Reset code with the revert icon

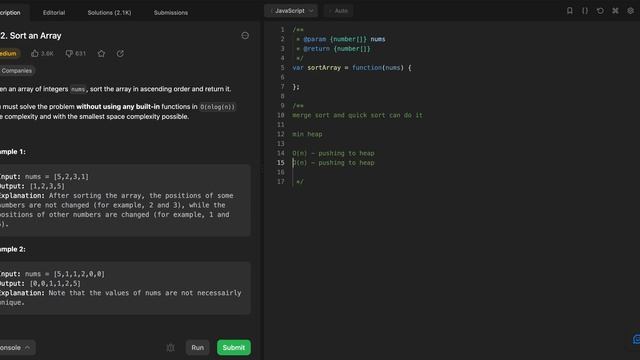click(x=600, y=11)
